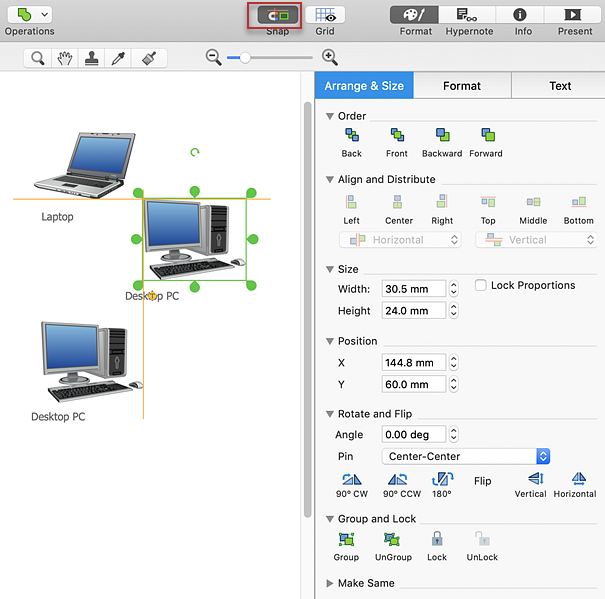
Task: Group the selected objects
Action: coord(346,540)
